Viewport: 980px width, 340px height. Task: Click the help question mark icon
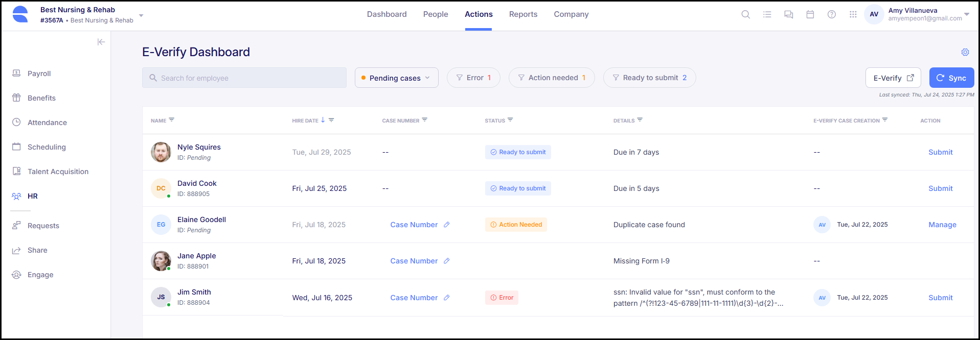pyautogui.click(x=831, y=14)
